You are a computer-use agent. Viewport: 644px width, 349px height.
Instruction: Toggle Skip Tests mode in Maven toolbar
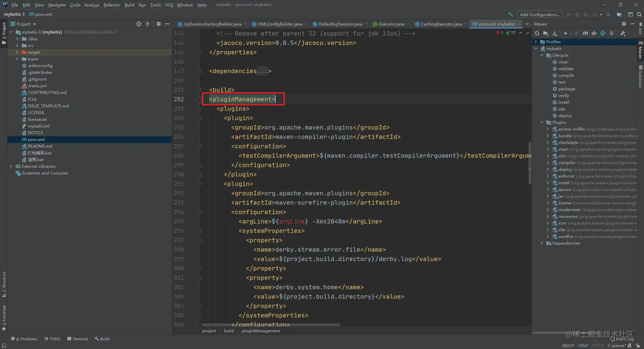click(603, 33)
